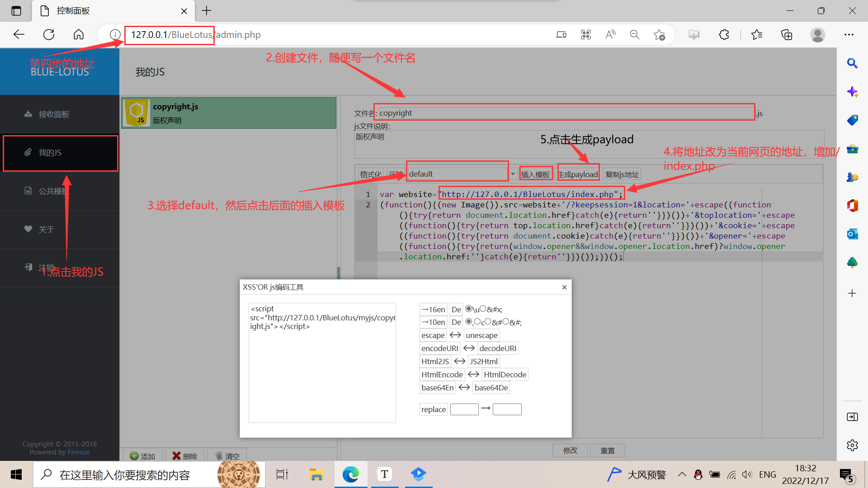Open the favorites list icon
Screen dimensions: 868x488
click(757, 35)
